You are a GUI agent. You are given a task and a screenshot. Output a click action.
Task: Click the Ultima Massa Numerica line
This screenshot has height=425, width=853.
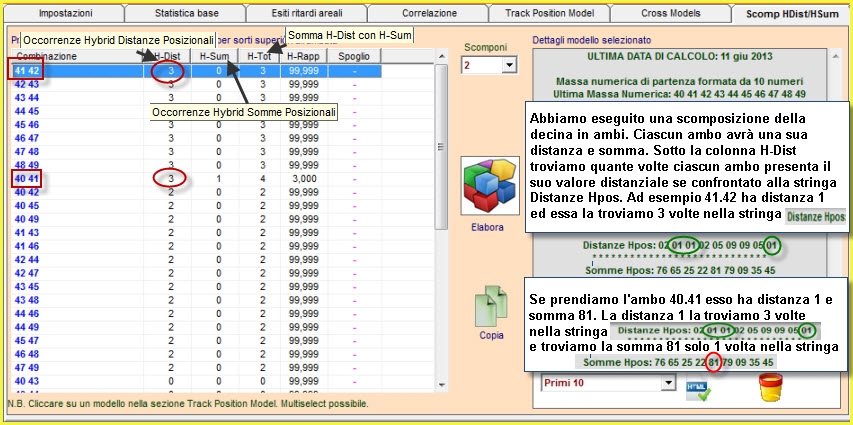tap(679, 94)
